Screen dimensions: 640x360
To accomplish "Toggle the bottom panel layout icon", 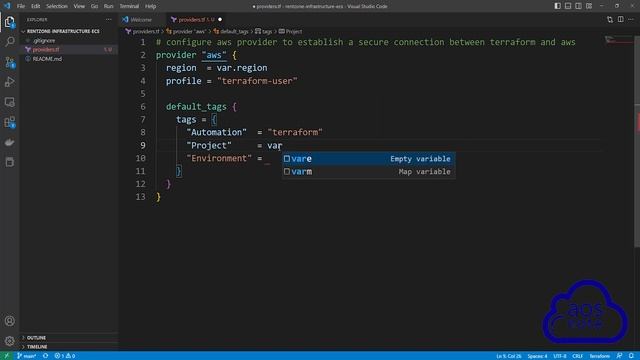I will 568,6.
